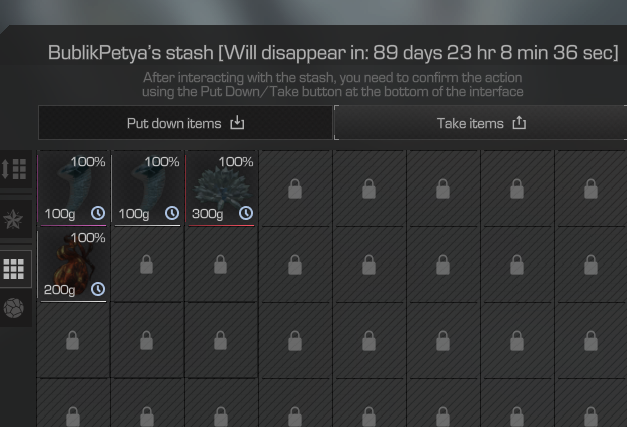Click the sort items icon in sidebar
Viewport: 627px width, 427px height.
click(14, 169)
